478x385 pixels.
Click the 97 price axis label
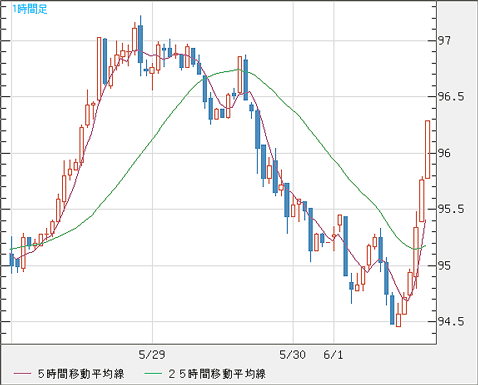click(x=444, y=41)
